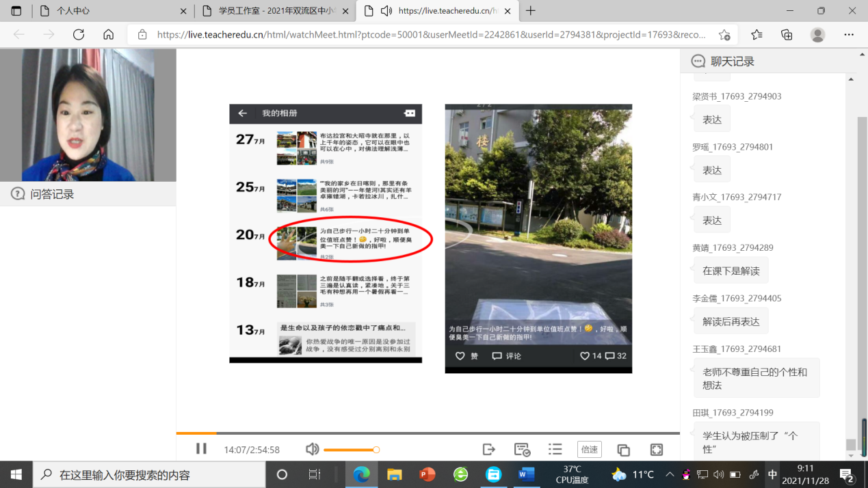Click the volume slider handle
The image size is (868, 488).
[x=376, y=450]
